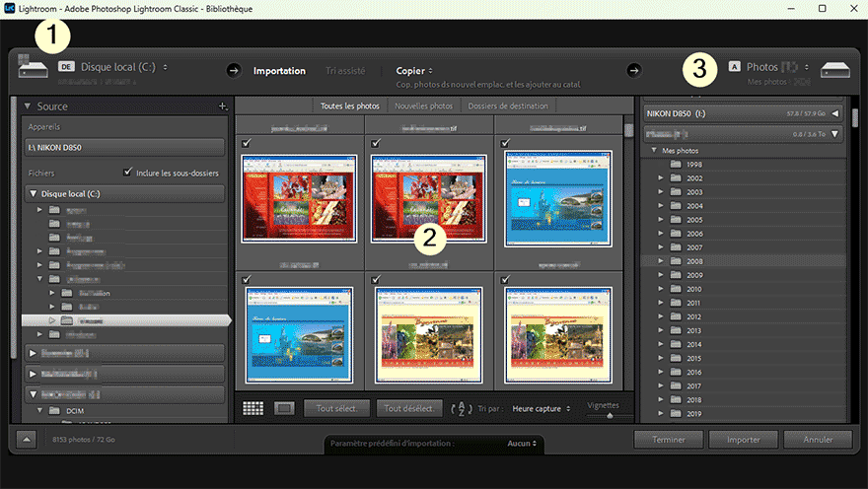Add source with the plus icon
868x489 pixels.
223,106
